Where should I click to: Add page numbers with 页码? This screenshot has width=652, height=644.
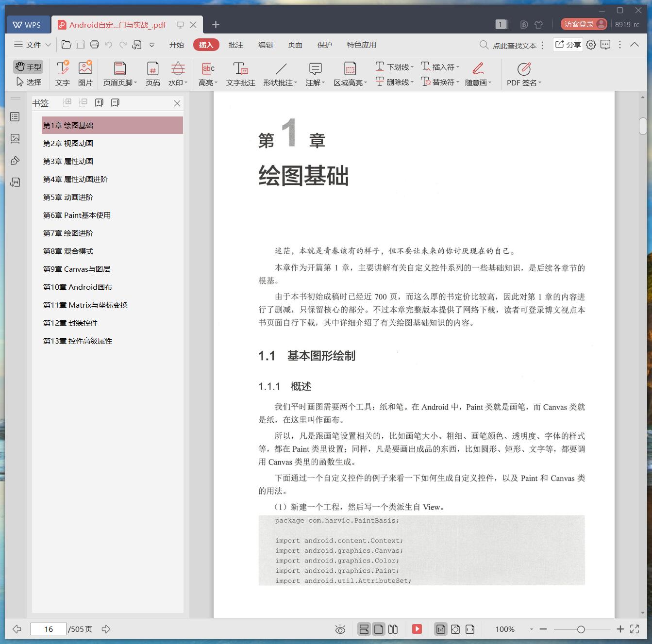click(x=153, y=74)
